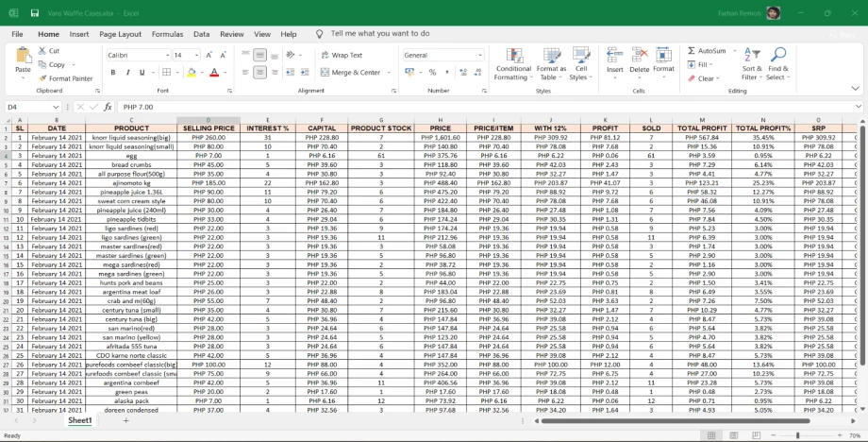Click the AutoSum sigma icon
Image resolution: width=868 pixels, height=442 pixels.
692,51
